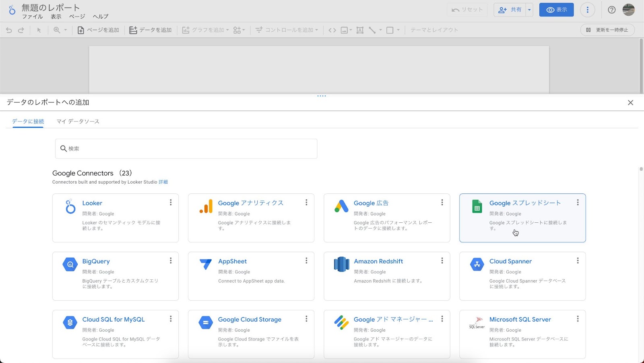Click the リセット button
The height and width of the screenshot is (363, 644).
click(x=467, y=10)
